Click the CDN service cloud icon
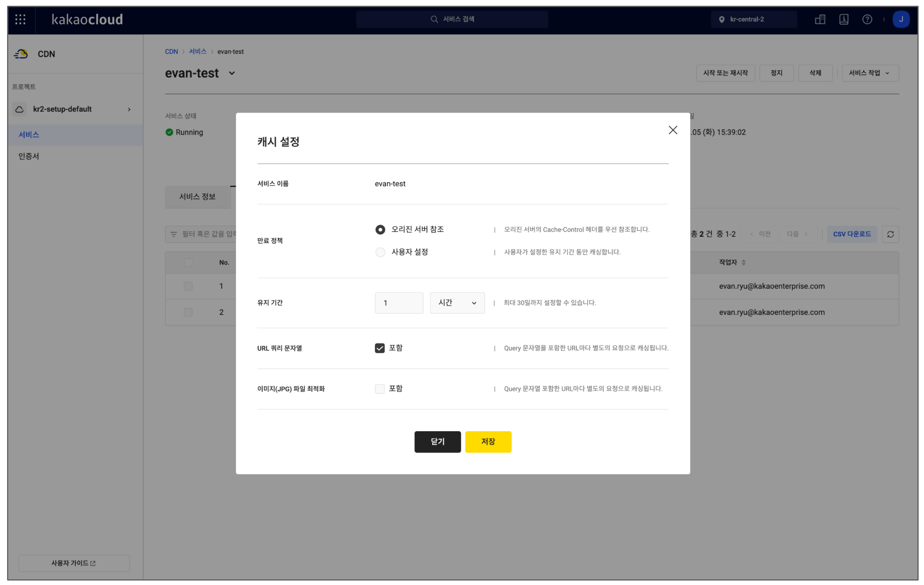 pos(21,54)
